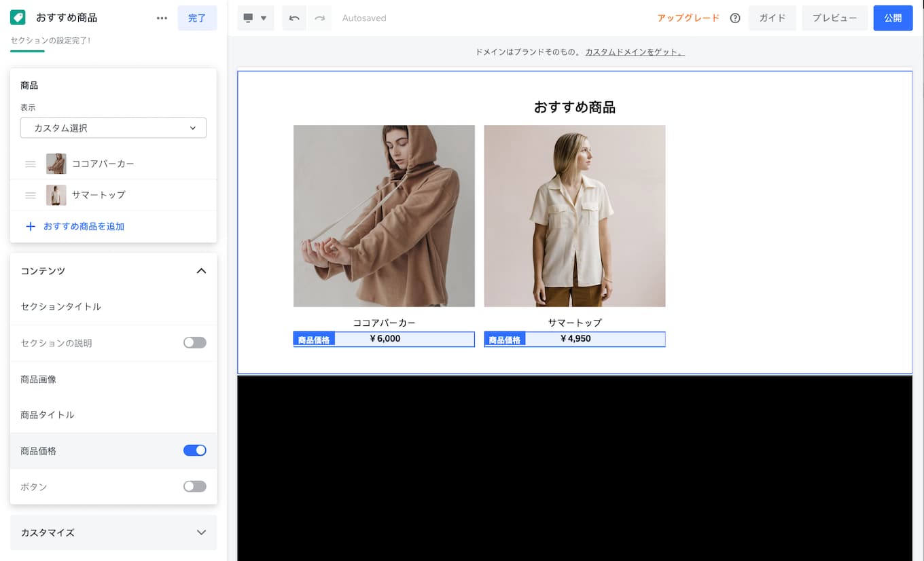
Task: Enable the セクションの説明 toggle
Action: pos(194,342)
